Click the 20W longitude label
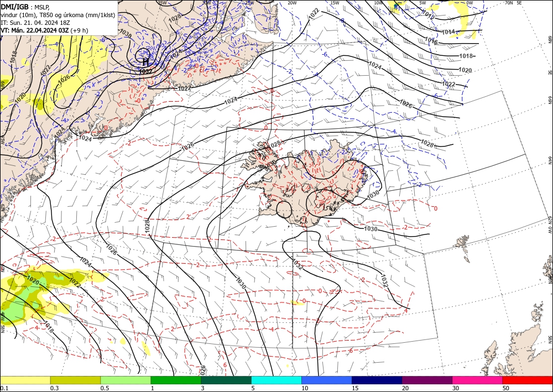 click(x=292, y=3)
